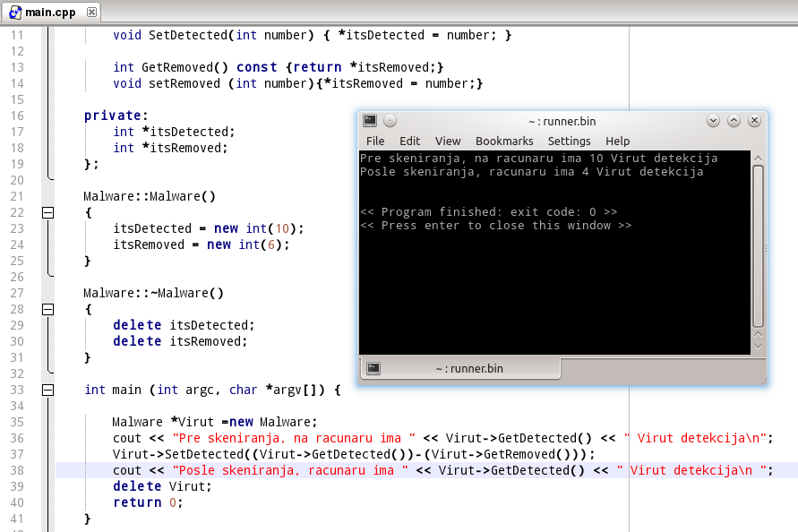This screenshot has width=798, height=532.
Task: Click 'Malware::~Malware()' on line 27
Action: (x=154, y=293)
